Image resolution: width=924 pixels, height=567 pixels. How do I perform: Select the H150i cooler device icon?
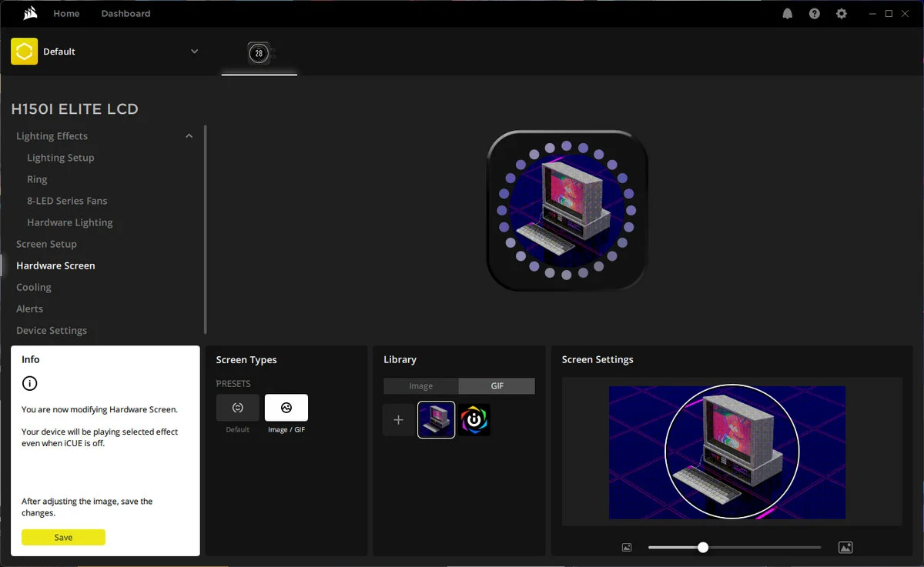tap(259, 53)
